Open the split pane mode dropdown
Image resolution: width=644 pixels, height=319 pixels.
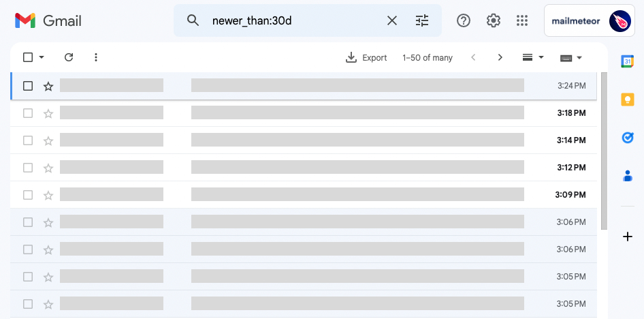[x=533, y=57]
